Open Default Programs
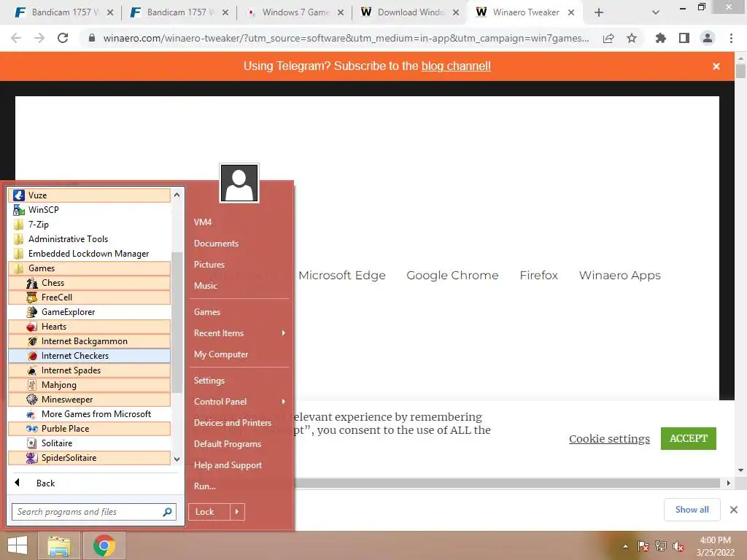Viewport: 747px width, 560px height. pyautogui.click(x=228, y=444)
